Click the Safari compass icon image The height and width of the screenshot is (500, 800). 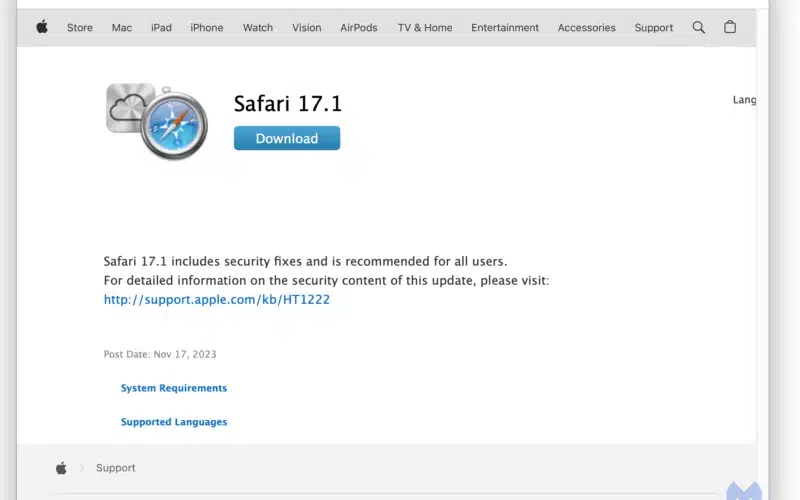157,121
